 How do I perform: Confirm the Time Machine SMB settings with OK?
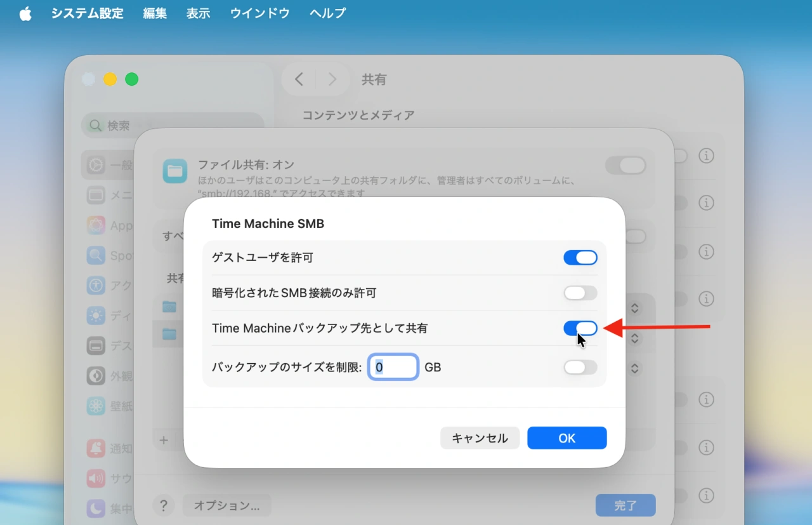566,438
